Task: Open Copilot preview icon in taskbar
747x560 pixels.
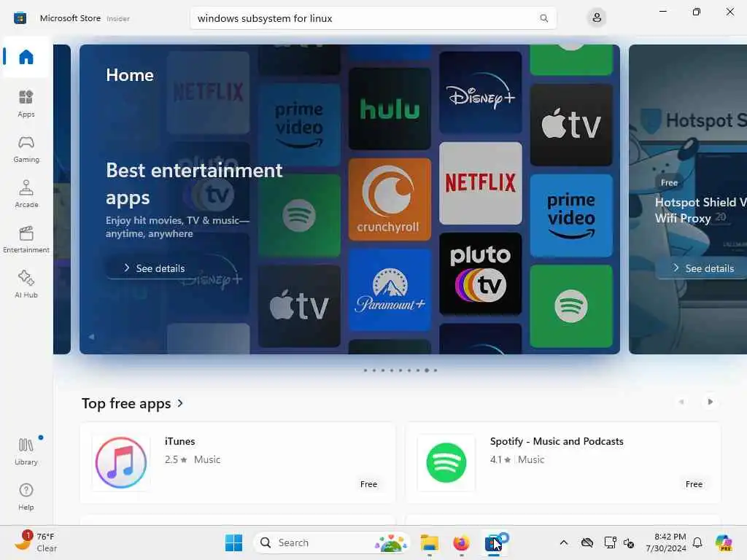Action: 724,542
